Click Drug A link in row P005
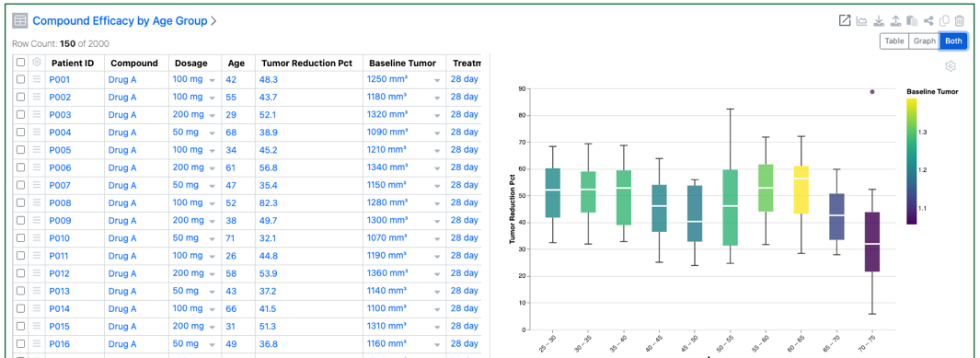 pos(122,150)
